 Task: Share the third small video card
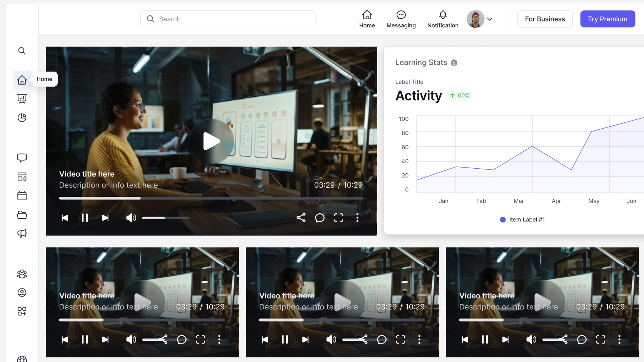[x=563, y=339]
